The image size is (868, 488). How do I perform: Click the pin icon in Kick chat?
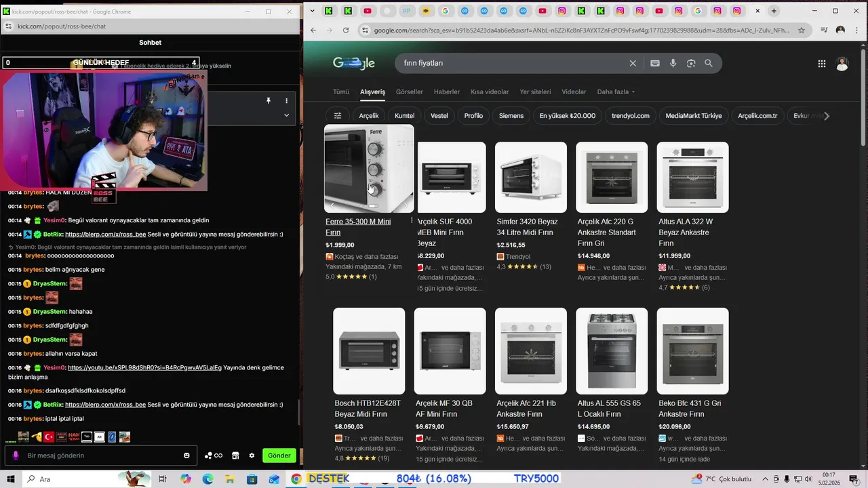point(269,101)
